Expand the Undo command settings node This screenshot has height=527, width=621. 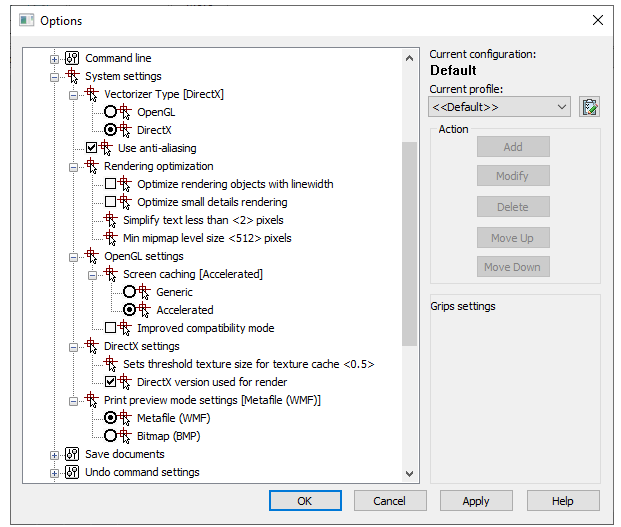54,474
